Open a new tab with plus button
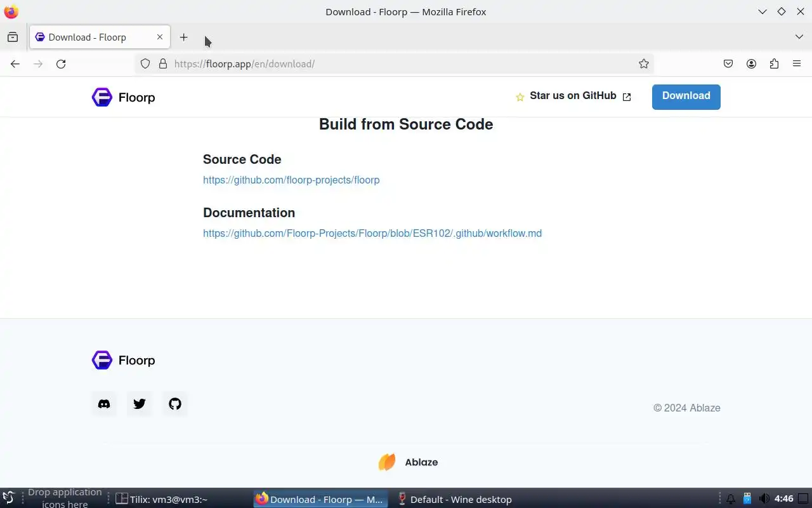 (183, 37)
